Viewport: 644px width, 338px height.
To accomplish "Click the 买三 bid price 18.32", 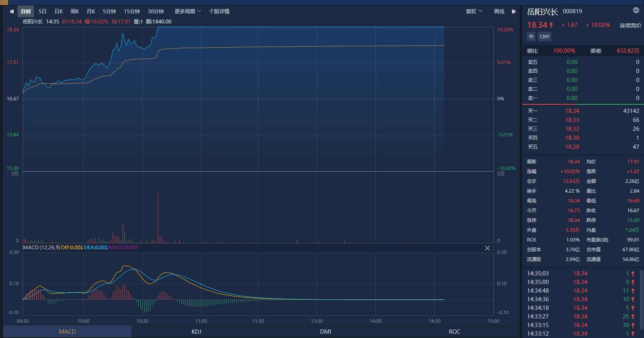I will [572, 129].
